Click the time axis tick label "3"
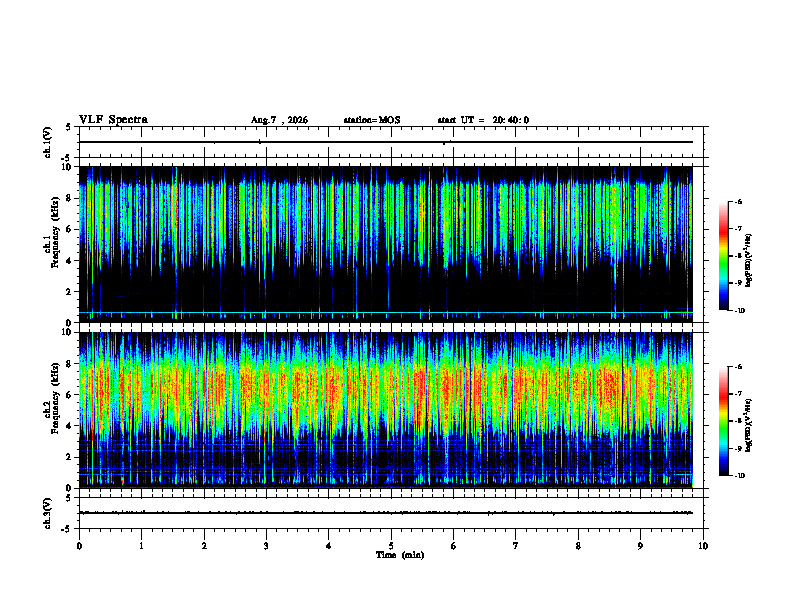 (x=266, y=546)
